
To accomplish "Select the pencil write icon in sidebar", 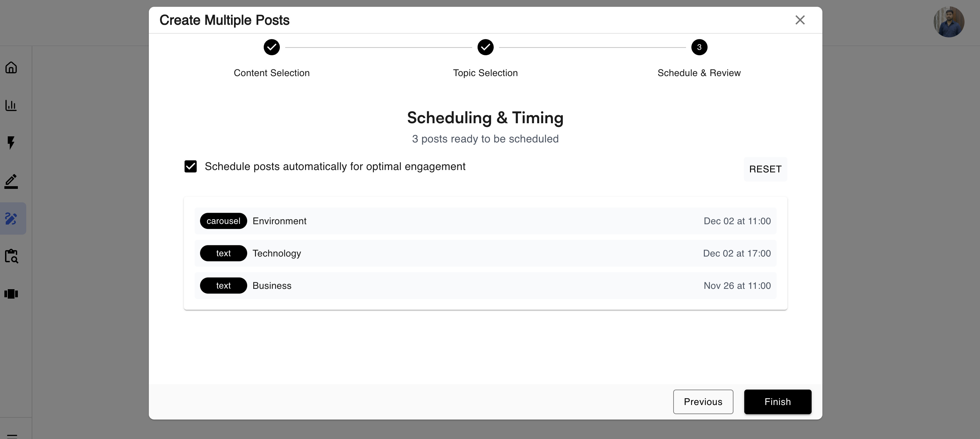I will click(x=11, y=181).
